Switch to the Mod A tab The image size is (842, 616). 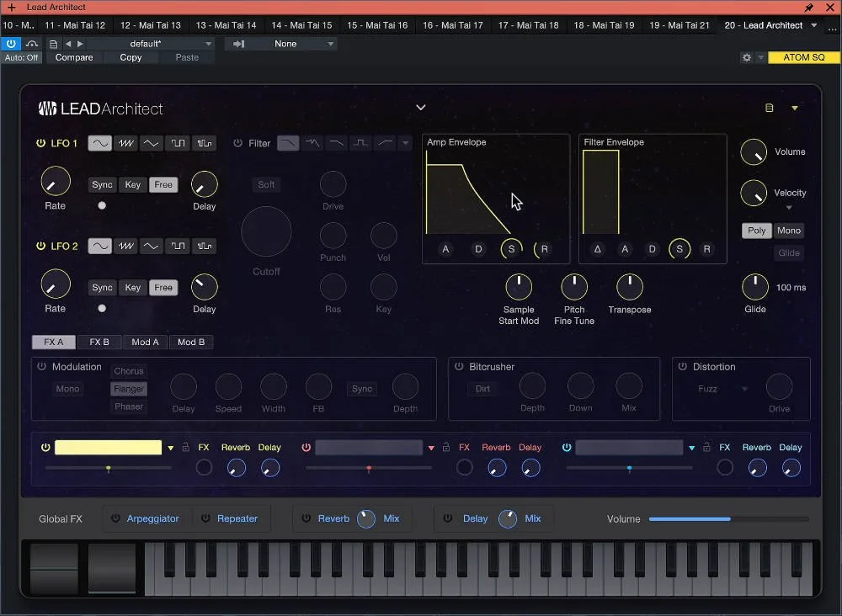tap(145, 342)
